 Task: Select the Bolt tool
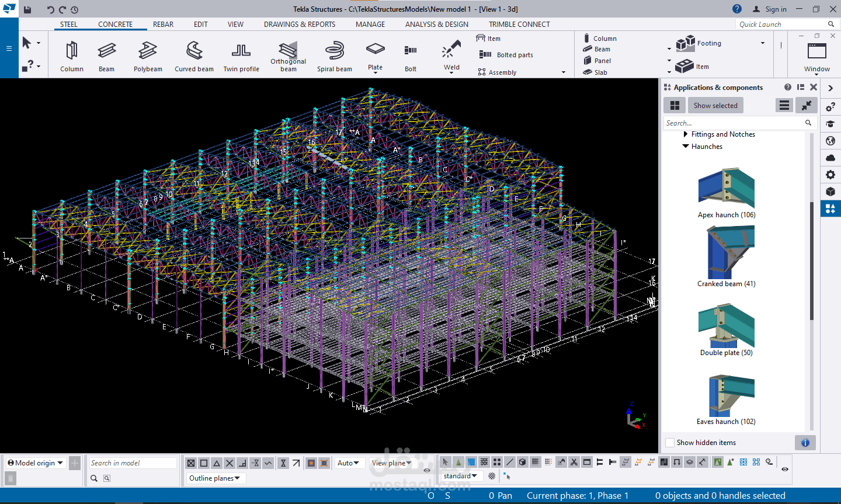(x=411, y=56)
